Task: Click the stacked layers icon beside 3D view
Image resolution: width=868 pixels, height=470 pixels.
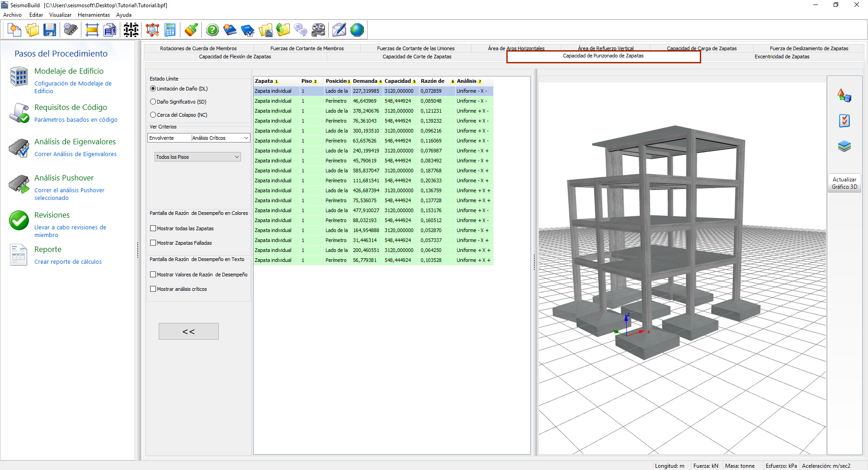Action: tap(844, 146)
